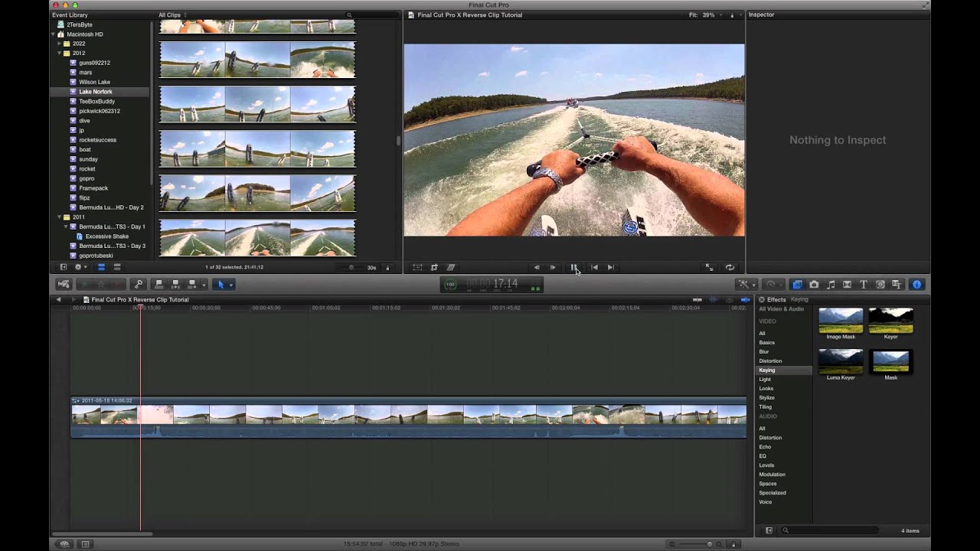Image resolution: width=980 pixels, height=551 pixels.
Task: Toggle loop playback
Action: [730, 267]
